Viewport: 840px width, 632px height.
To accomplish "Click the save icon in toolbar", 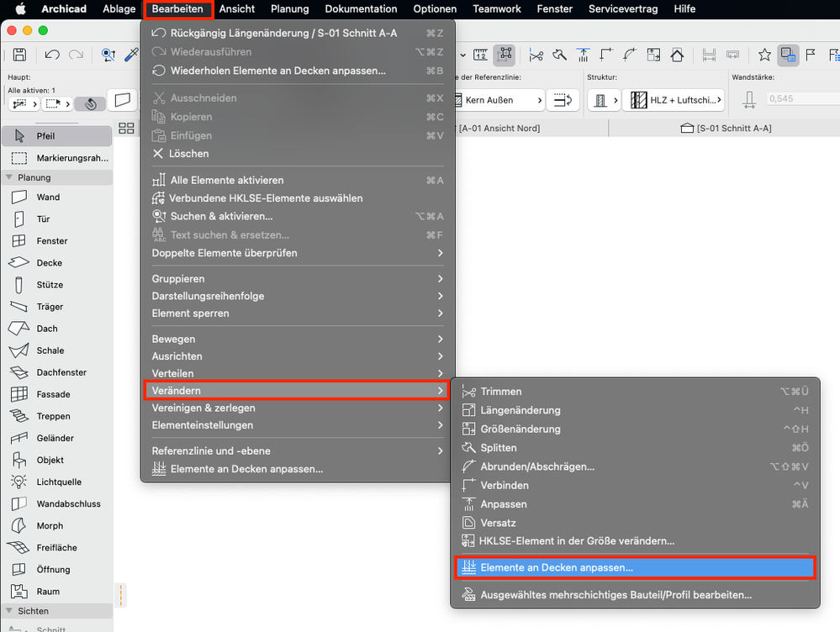I will click(x=20, y=55).
